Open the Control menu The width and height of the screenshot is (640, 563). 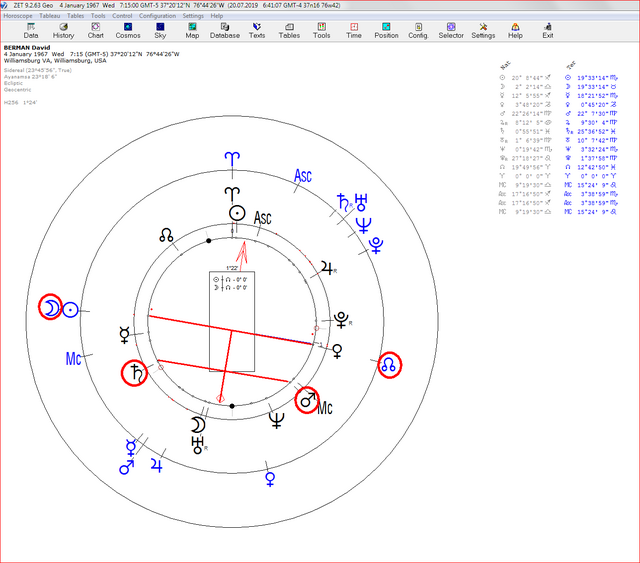122,16
